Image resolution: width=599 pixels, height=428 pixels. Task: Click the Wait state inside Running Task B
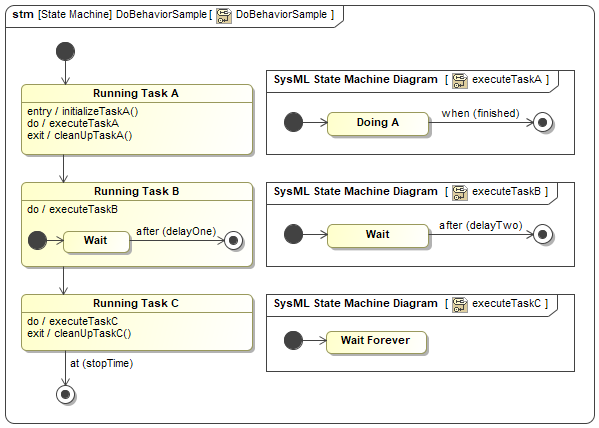(96, 242)
